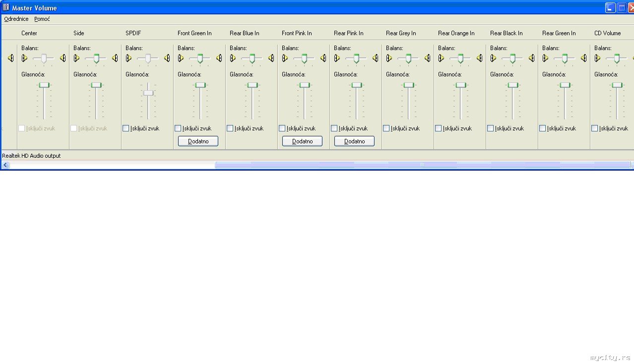Mute CD Volume channel
634x364 pixels.
tap(595, 128)
